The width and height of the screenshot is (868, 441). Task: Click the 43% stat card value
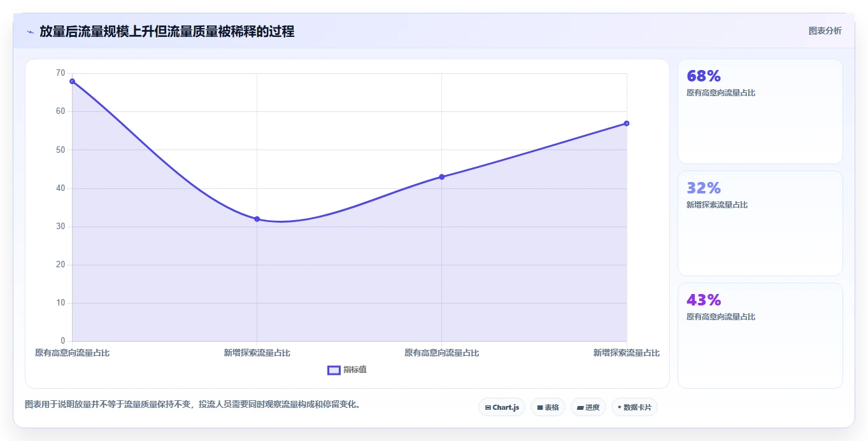(704, 300)
